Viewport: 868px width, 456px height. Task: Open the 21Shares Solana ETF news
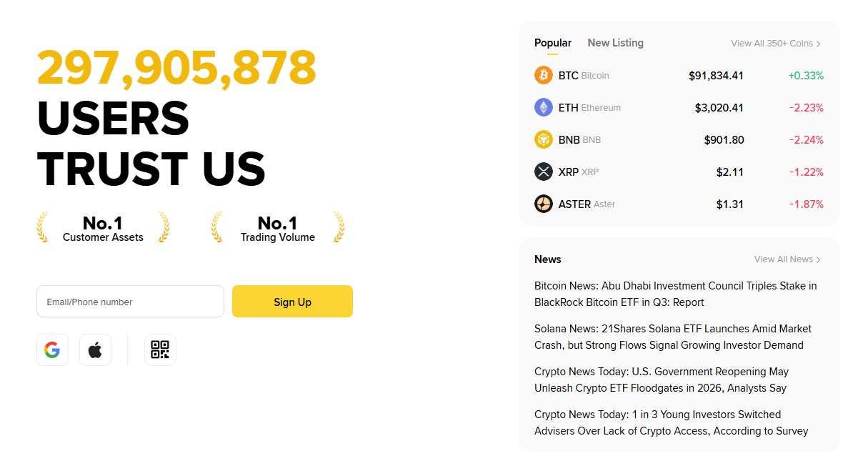pos(672,337)
